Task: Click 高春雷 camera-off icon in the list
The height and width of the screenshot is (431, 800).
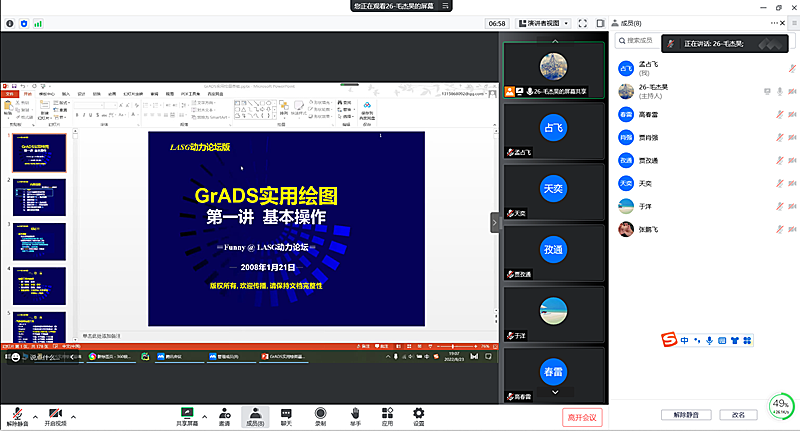Action: pos(792,114)
